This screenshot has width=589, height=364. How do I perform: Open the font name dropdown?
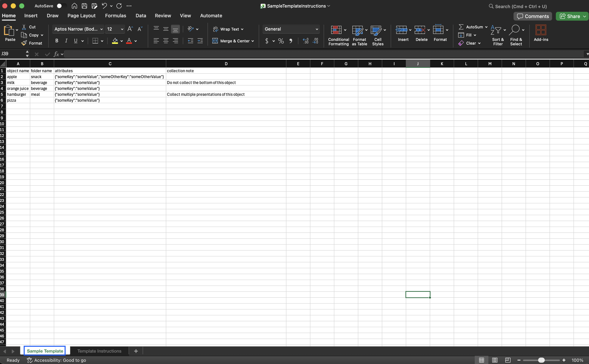click(101, 29)
